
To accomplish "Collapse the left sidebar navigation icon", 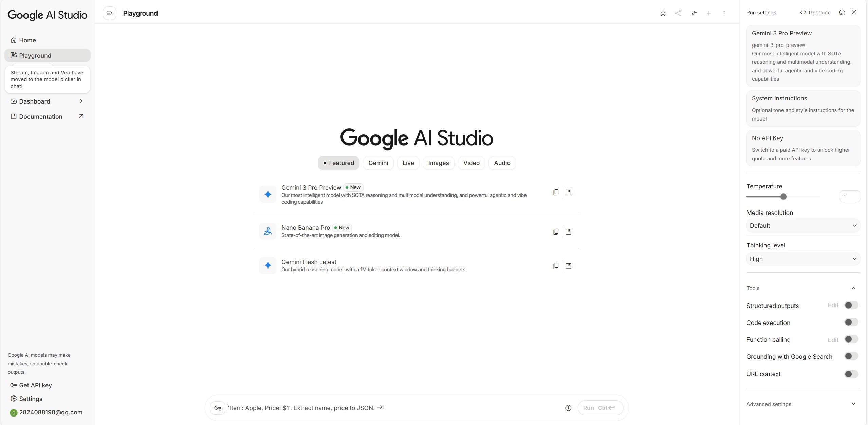I will [109, 13].
